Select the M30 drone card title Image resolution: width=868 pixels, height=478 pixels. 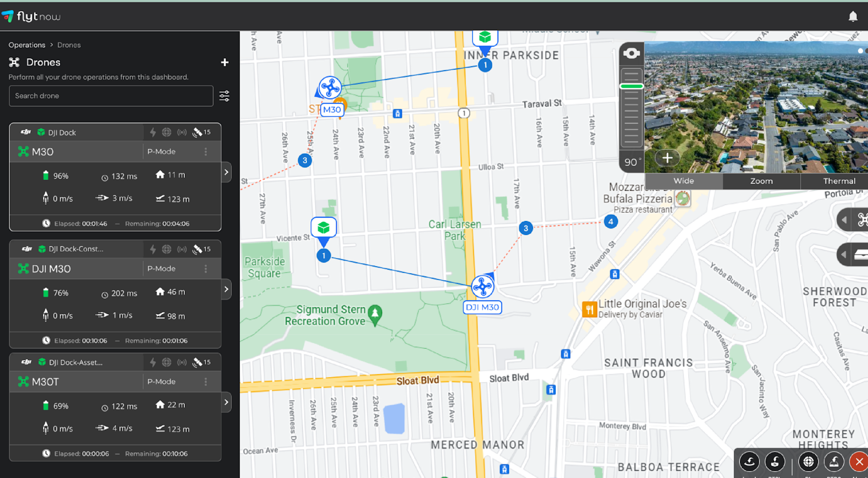pos(42,152)
